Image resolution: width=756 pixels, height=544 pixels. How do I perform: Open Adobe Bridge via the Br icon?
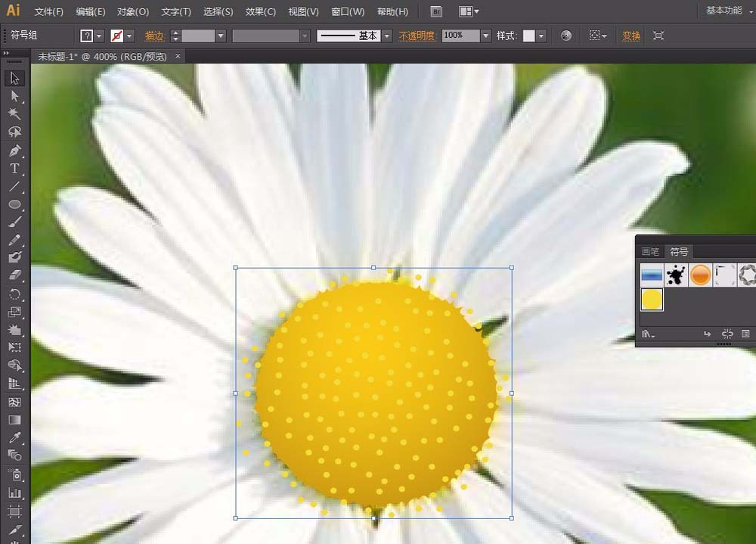pos(436,11)
